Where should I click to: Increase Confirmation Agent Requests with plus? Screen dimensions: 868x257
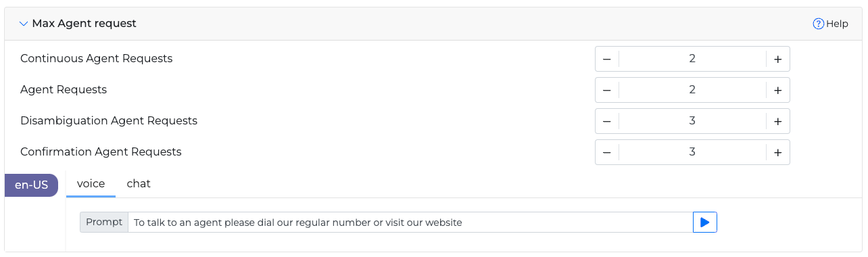pyautogui.click(x=778, y=152)
